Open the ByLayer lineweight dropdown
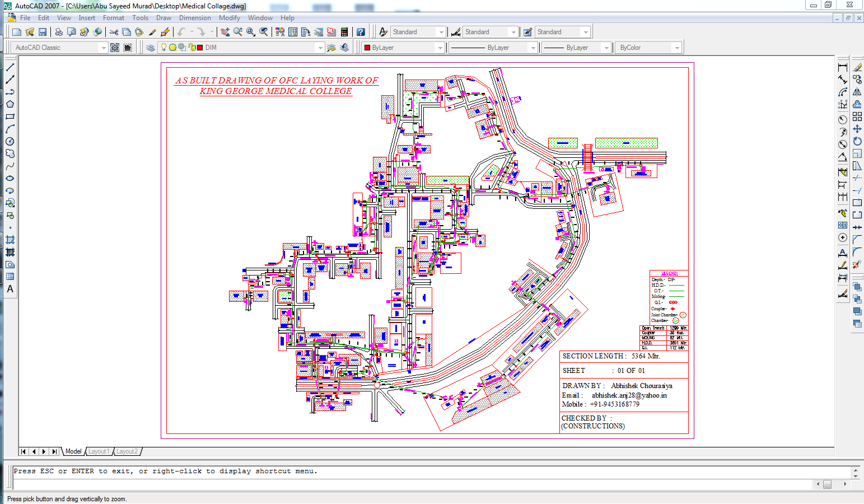This screenshot has width=864, height=504. click(606, 48)
